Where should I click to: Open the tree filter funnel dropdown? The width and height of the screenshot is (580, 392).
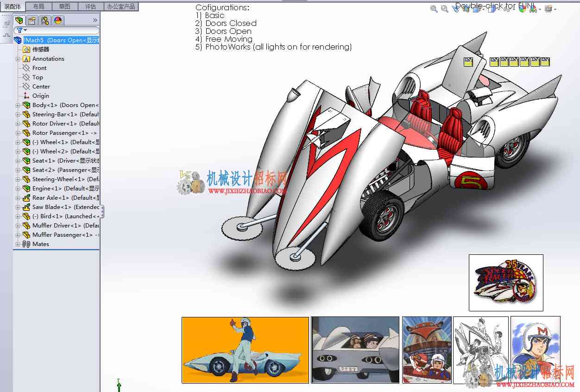coord(21,30)
